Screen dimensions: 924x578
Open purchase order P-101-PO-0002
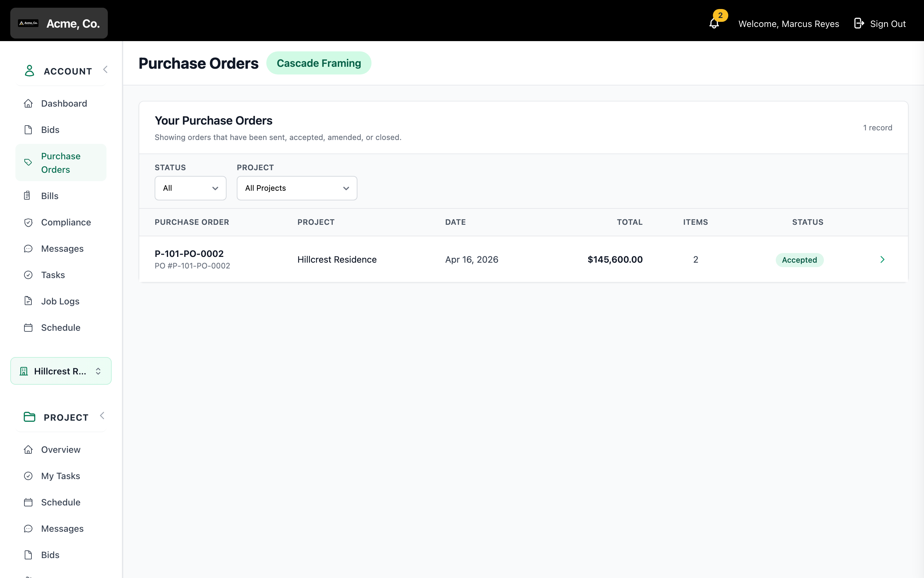(x=189, y=254)
